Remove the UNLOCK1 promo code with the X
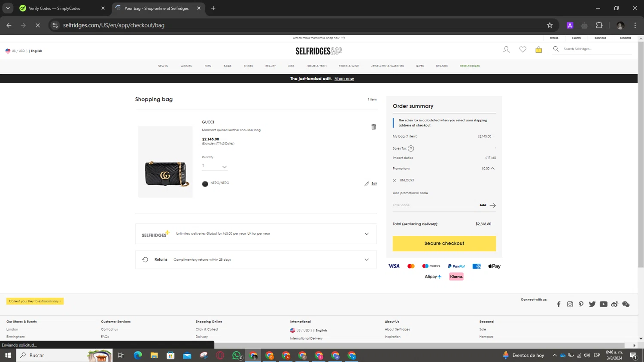 pyautogui.click(x=394, y=181)
